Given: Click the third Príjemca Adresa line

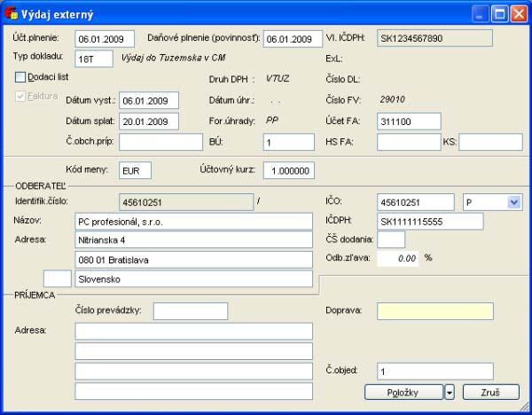Looking at the screenshot, I should [193, 372].
